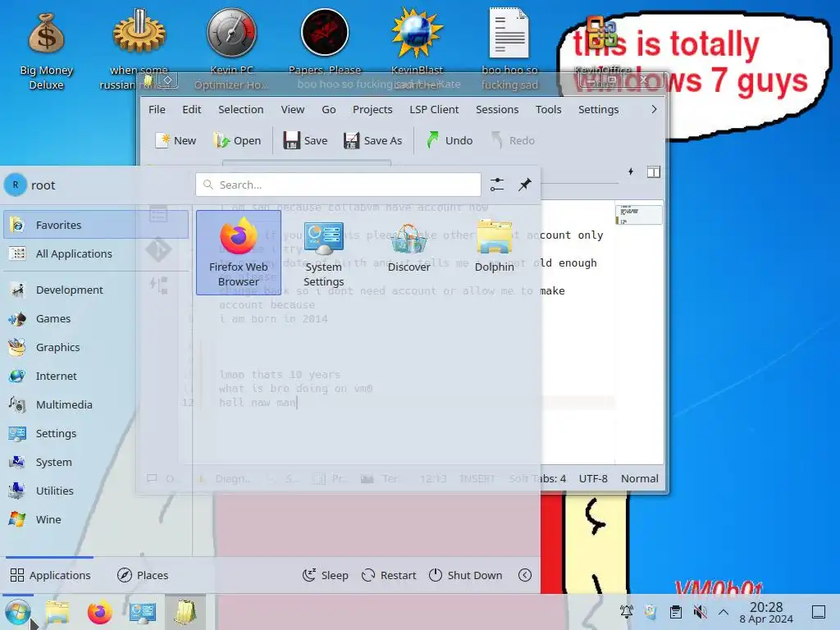The width and height of the screenshot is (840, 630).
Task: Click Kate quick open lightning icon
Action: click(x=631, y=171)
